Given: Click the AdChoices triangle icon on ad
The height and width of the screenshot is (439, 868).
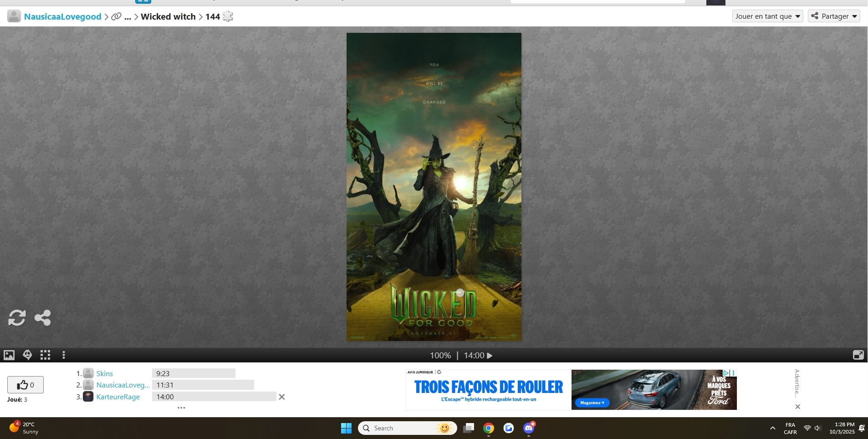Looking at the screenshot, I should pos(726,373).
